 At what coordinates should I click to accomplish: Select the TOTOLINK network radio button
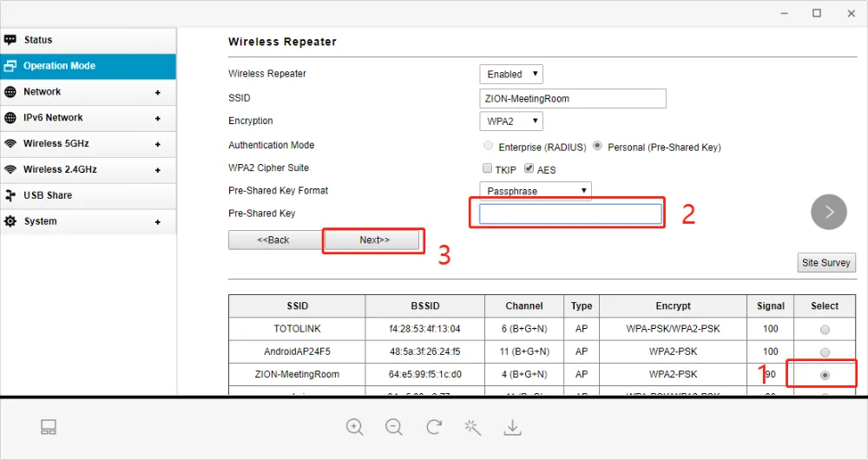(825, 329)
